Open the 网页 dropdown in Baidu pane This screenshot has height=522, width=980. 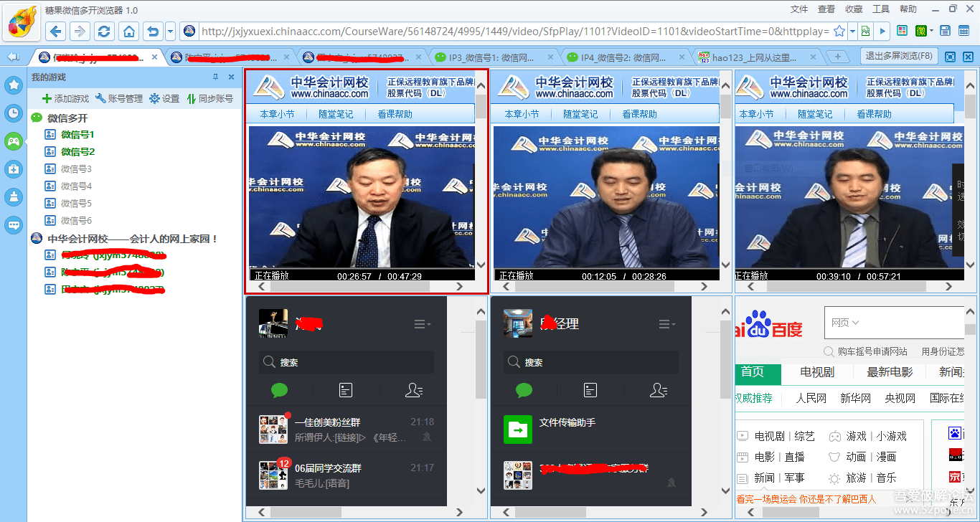coord(845,323)
